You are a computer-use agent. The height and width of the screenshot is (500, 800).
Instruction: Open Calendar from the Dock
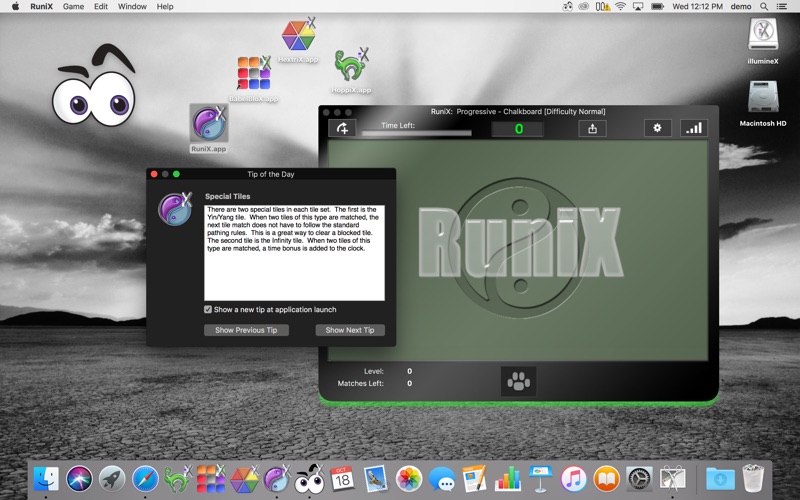click(x=342, y=479)
